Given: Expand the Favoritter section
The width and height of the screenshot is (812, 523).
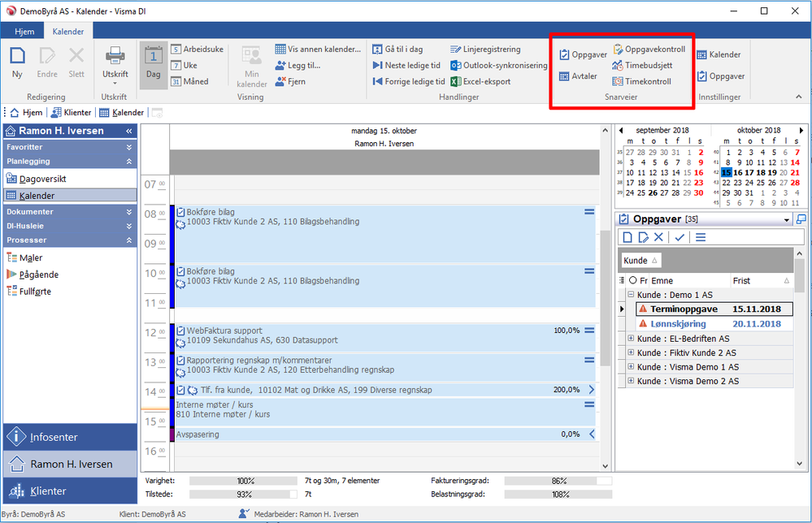Looking at the screenshot, I should (129, 148).
